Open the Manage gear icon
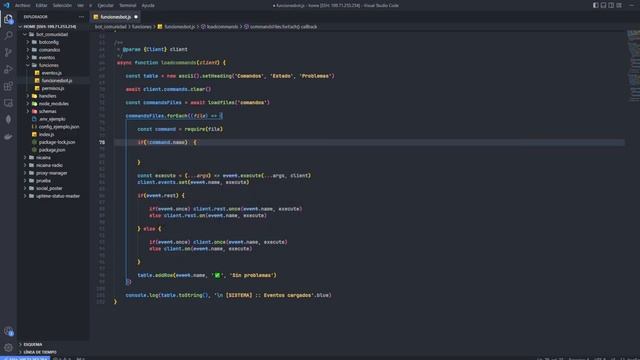 pyautogui.click(x=8, y=348)
